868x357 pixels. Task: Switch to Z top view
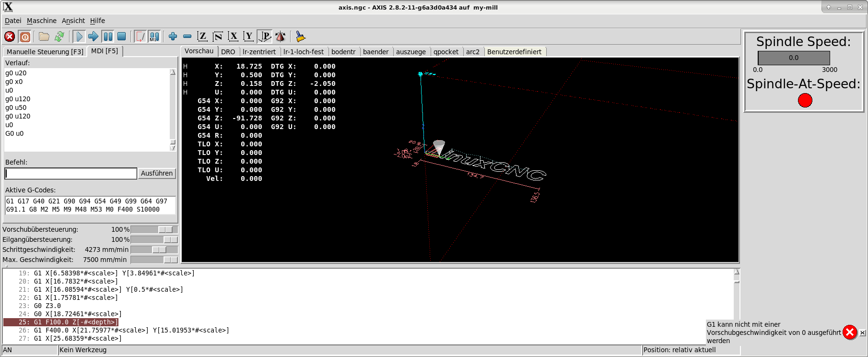pyautogui.click(x=202, y=36)
